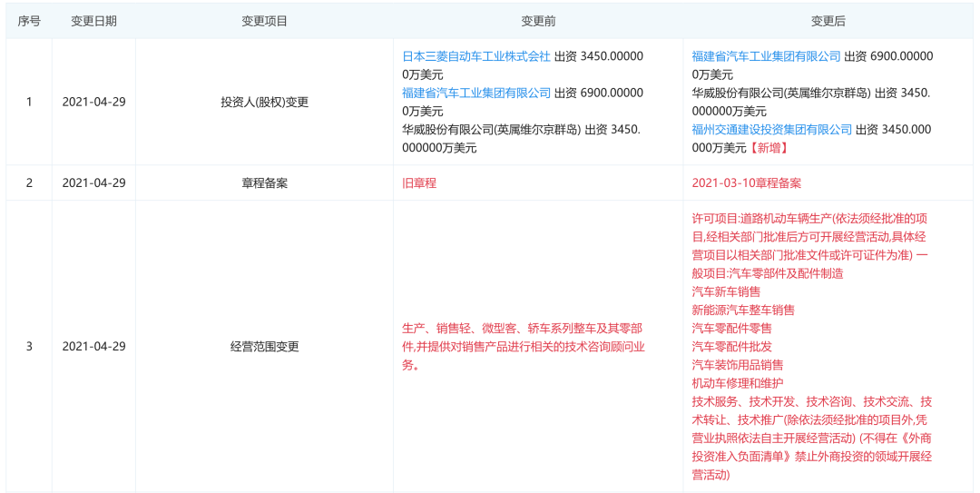Click the 2021-03-10章程备案 text

(746, 183)
